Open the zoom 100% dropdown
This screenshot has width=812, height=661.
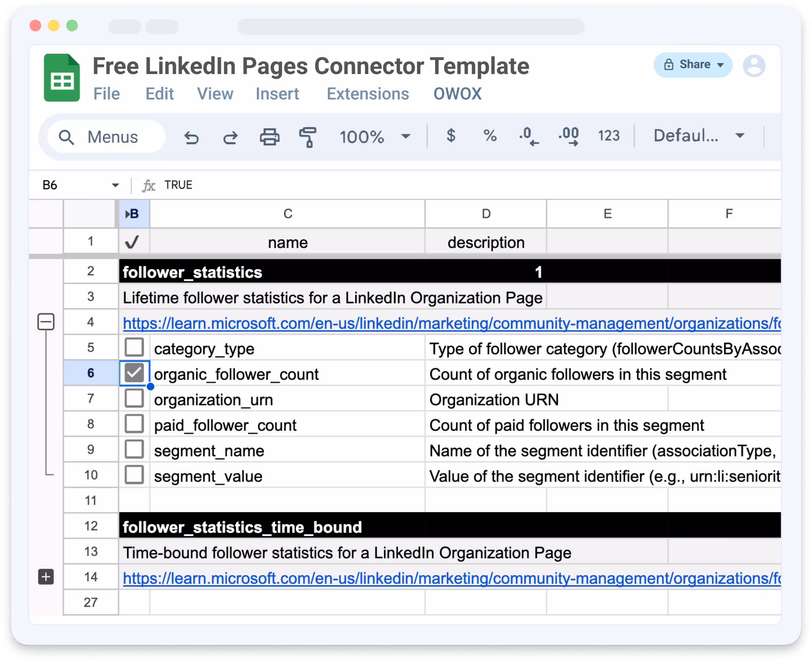click(x=375, y=137)
